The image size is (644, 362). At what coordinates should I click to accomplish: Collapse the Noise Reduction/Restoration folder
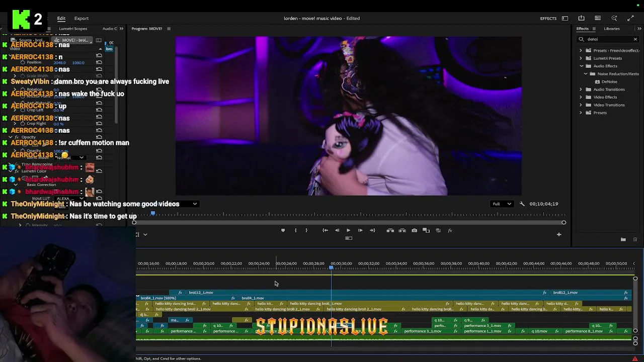click(586, 74)
